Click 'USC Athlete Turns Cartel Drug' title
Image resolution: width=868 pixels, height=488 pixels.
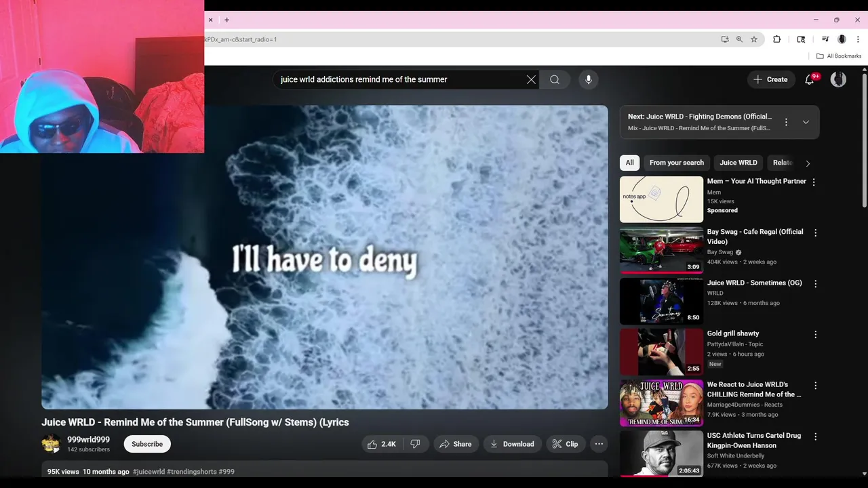pyautogui.click(x=754, y=441)
